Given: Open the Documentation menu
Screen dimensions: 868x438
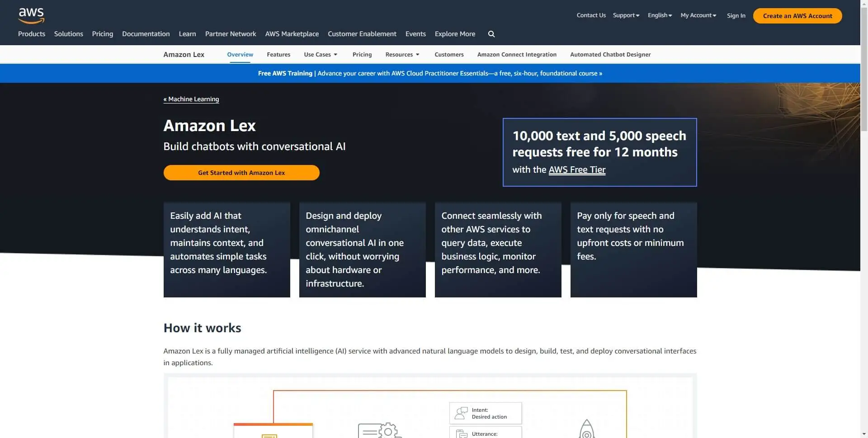Looking at the screenshot, I should (x=146, y=34).
